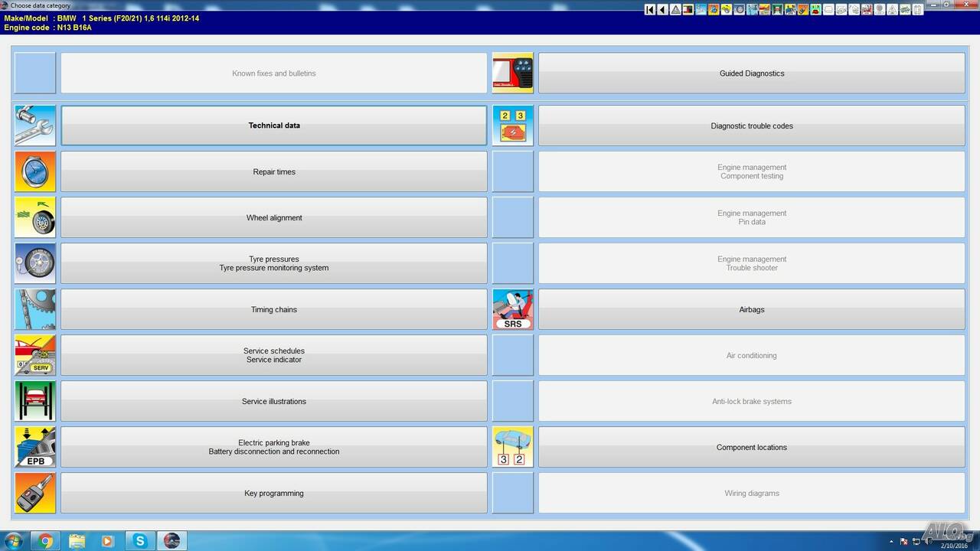Click the go-to-first arrow in top toolbar
Image resolution: width=980 pixels, height=551 pixels.
[650, 10]
